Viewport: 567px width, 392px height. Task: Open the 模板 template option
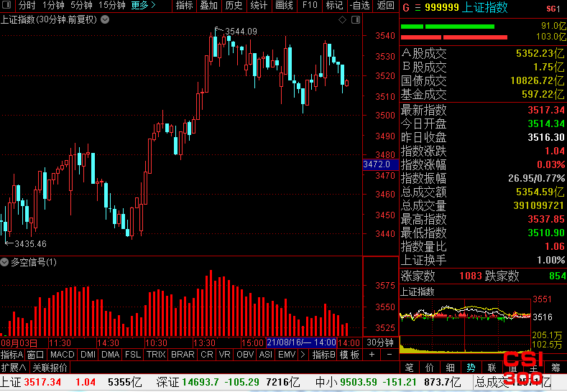349,355
